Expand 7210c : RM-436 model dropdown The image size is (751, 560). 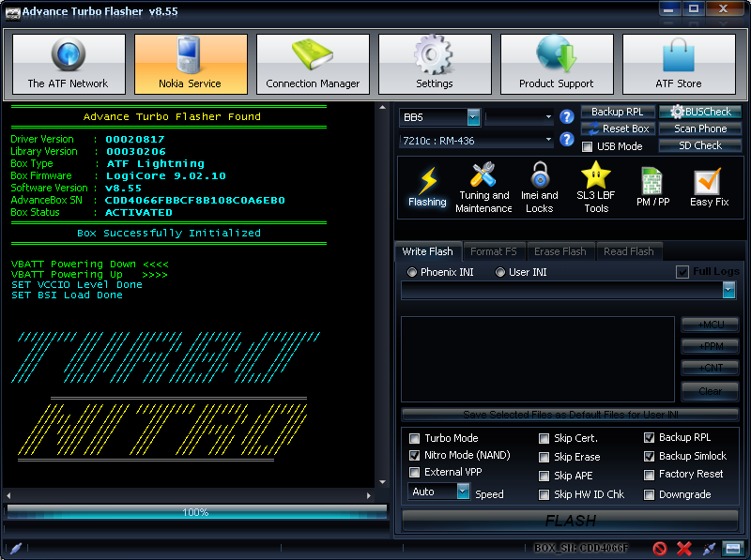coord(548,140)
